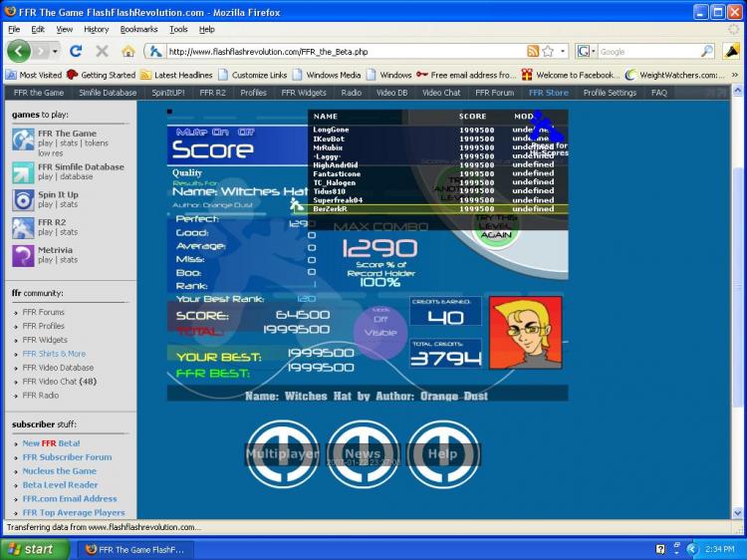Bookmark the page with the star icon

(x=548, y=51)
